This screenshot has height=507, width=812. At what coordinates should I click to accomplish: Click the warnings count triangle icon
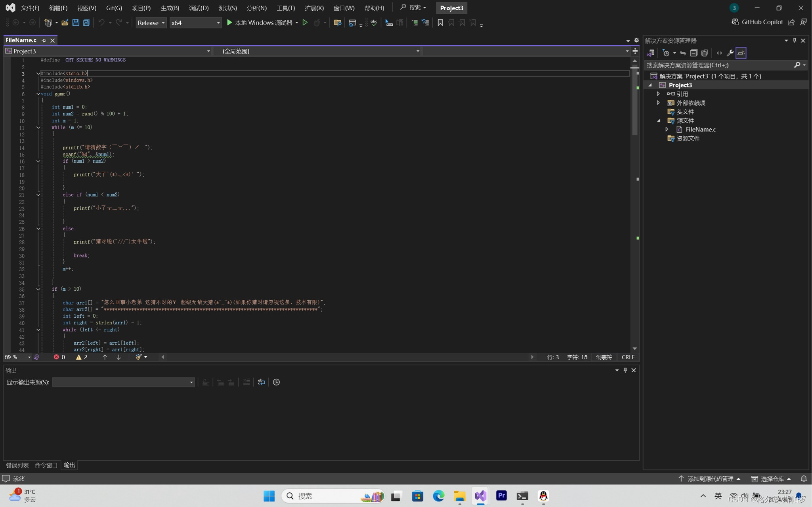pyautogui.click(x=78, y=357)
